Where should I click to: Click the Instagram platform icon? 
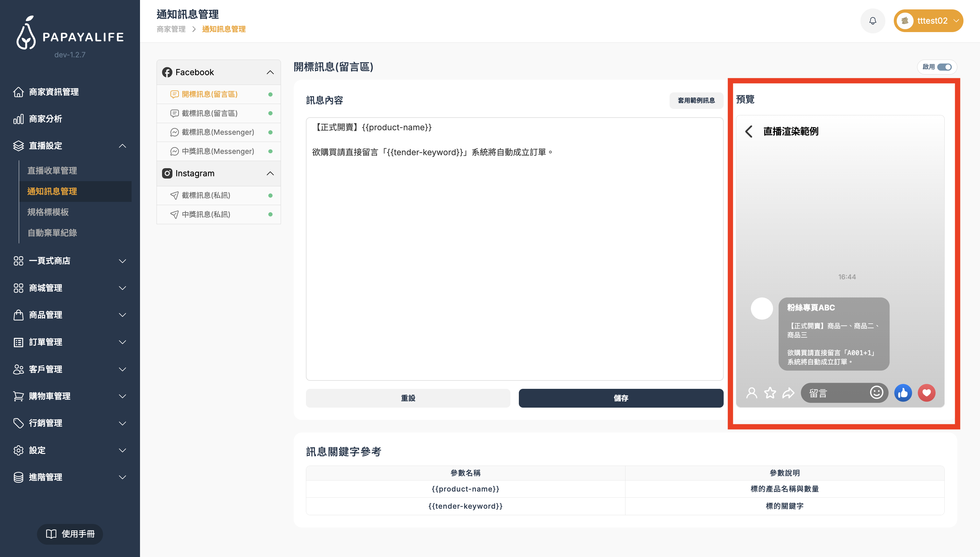167,173
